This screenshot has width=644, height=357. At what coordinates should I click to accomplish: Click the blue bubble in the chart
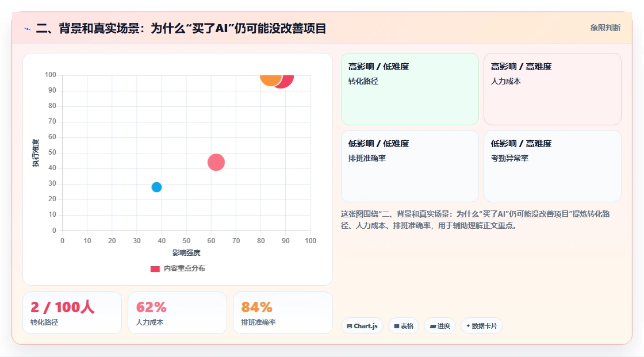(x=156, y=187)
